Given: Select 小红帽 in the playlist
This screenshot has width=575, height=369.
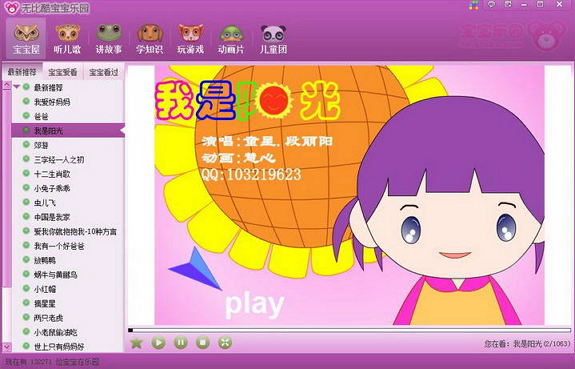Looking at the screenshot, I should [68, 289].
